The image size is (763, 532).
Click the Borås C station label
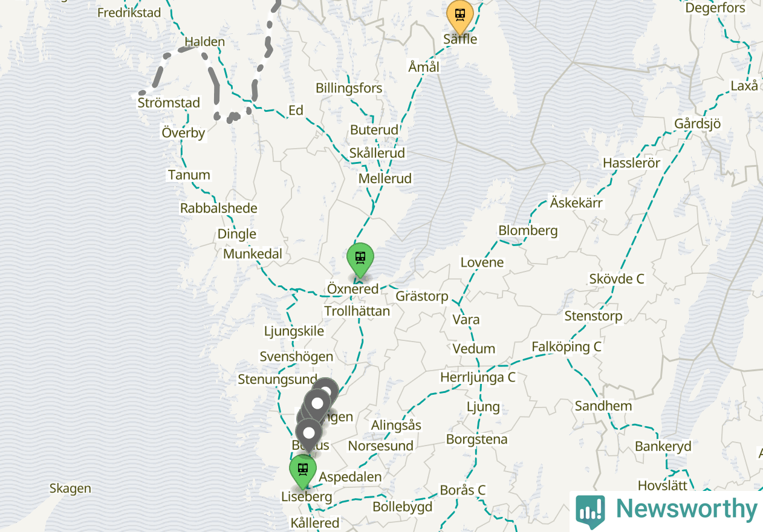tap(463, 490)
